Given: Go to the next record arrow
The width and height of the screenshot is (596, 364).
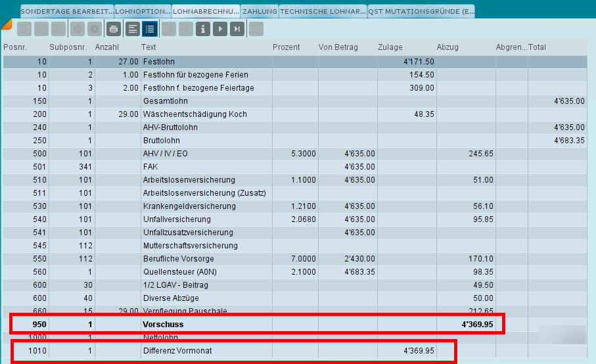Looking at the screenshot, I should 220,29.
